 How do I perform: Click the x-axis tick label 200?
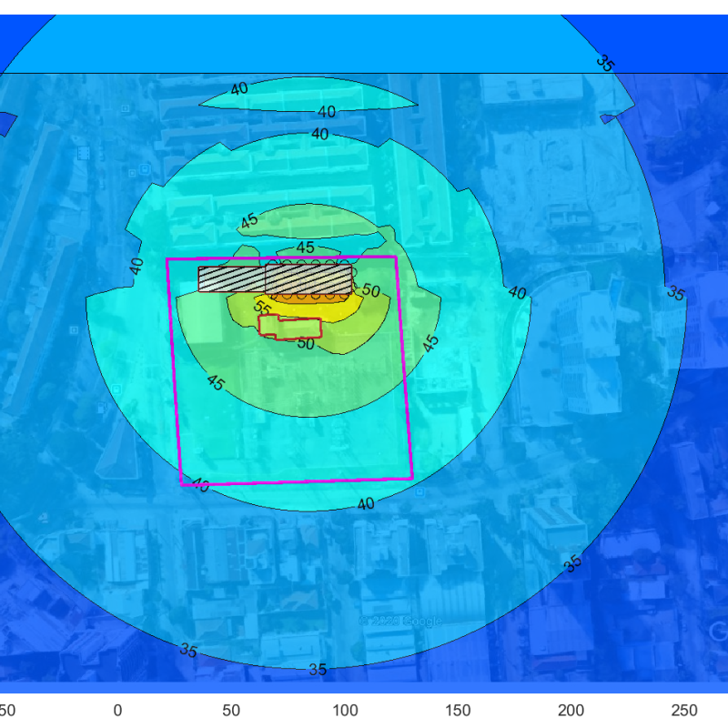point(571,710)
